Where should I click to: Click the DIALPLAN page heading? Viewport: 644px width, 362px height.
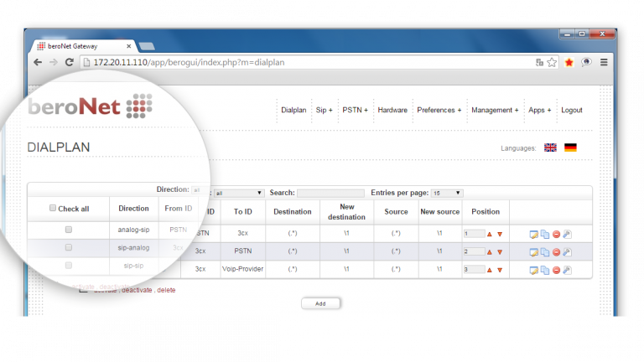click(x=59, y=147)
